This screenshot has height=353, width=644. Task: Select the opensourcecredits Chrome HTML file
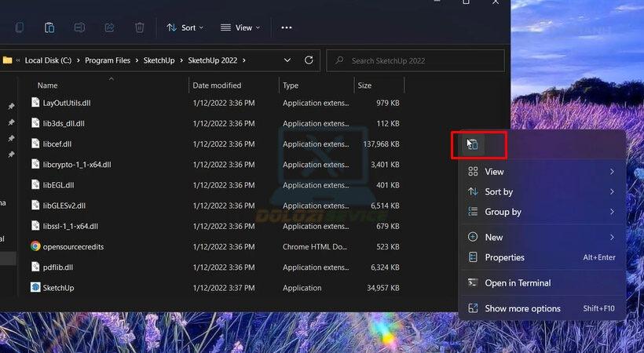pyautogui.click(x=72, y=246)
